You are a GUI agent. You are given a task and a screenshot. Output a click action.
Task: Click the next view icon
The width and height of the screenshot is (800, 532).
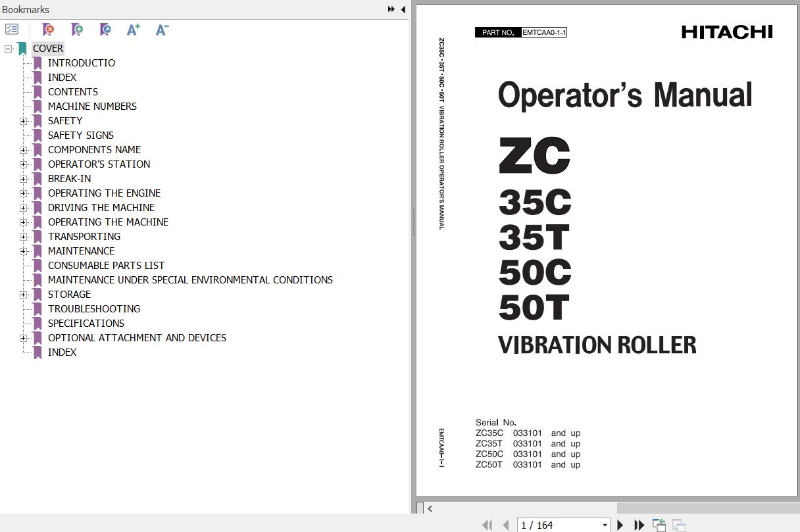click(678, 525)
